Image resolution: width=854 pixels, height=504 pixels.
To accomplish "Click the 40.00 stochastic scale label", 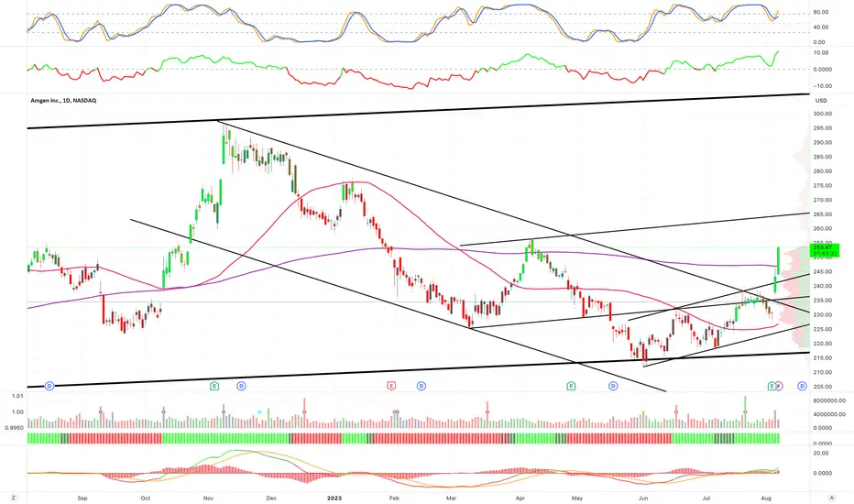I will 820,27.
